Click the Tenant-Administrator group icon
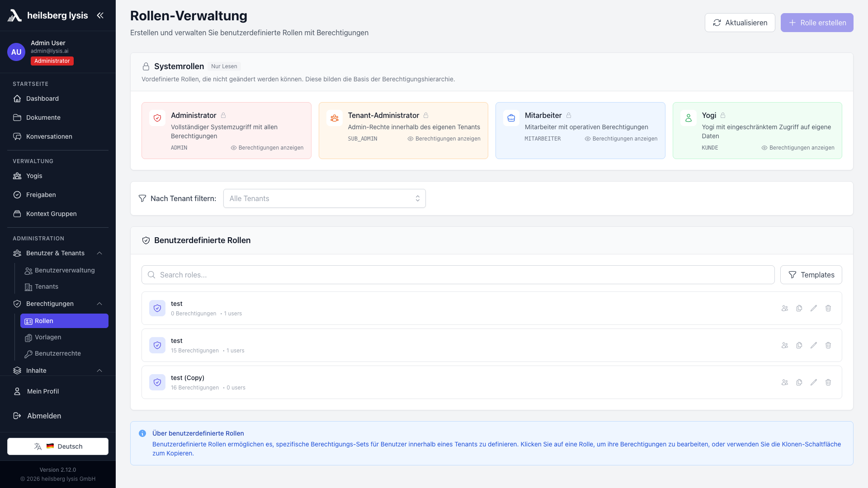868x488 pixels. 334,118
